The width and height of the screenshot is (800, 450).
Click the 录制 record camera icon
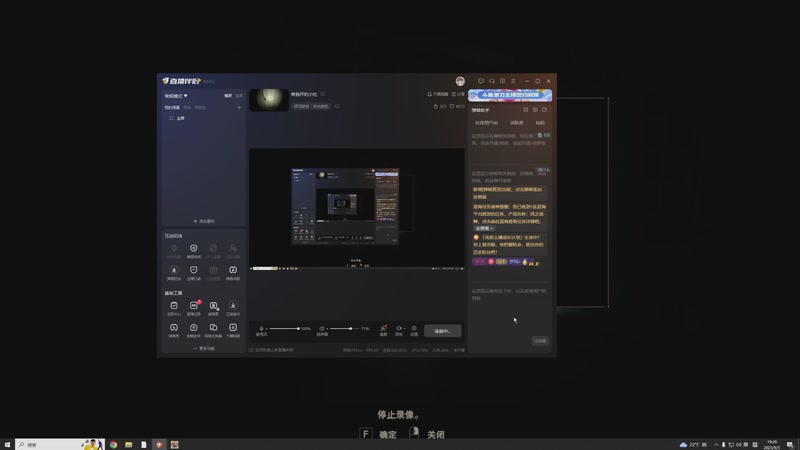point(398,330)
